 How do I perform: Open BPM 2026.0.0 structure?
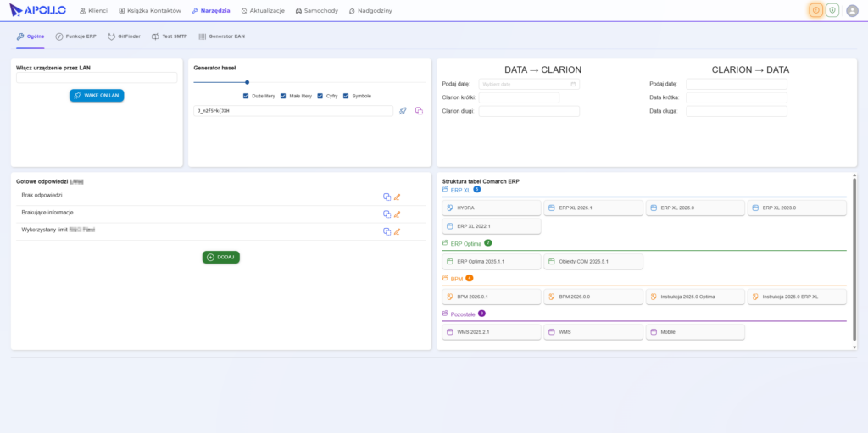point(593,297)
